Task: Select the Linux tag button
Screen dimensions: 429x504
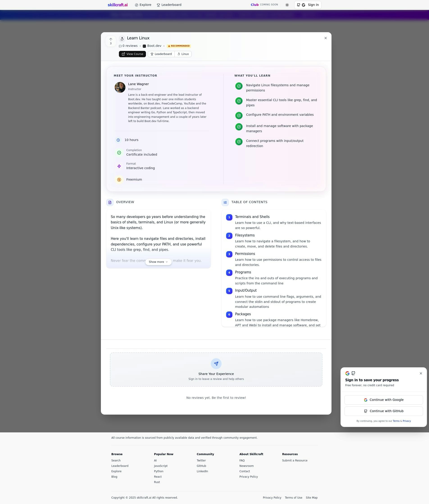Action: click(x=183, y=54)
